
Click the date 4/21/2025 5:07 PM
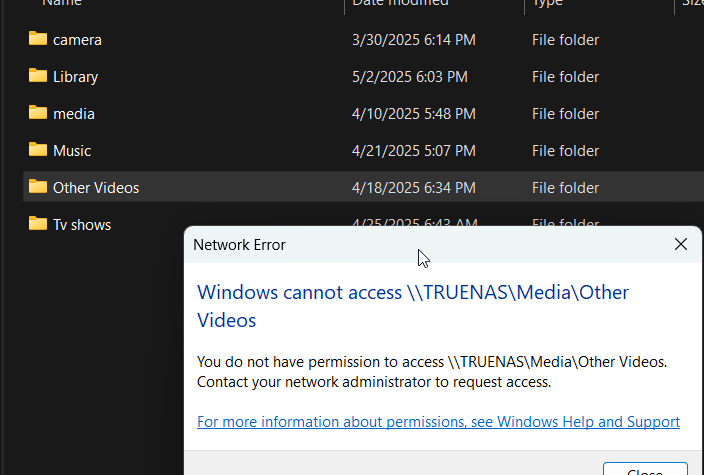coord(414,150)
